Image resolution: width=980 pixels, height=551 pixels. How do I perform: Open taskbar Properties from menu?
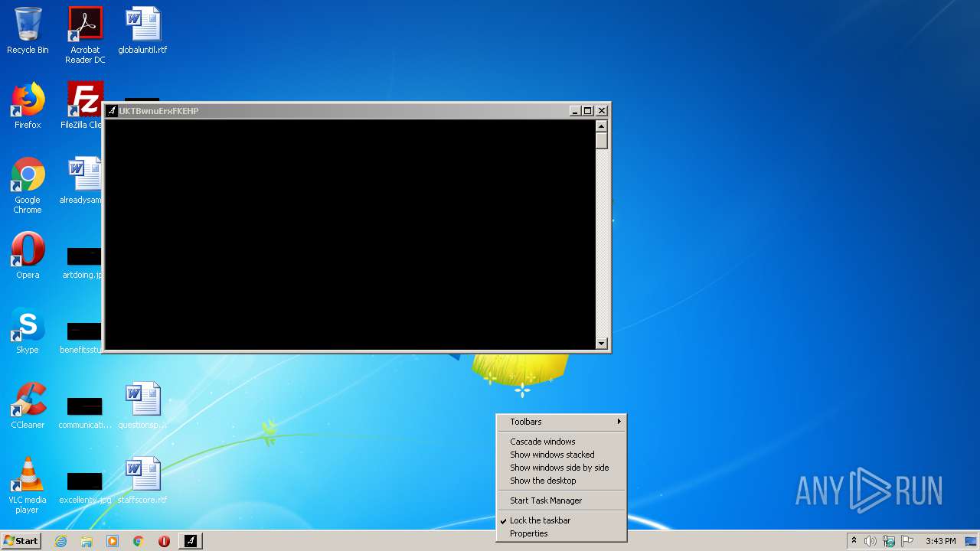pyautogui.click(x=561, y=533)
